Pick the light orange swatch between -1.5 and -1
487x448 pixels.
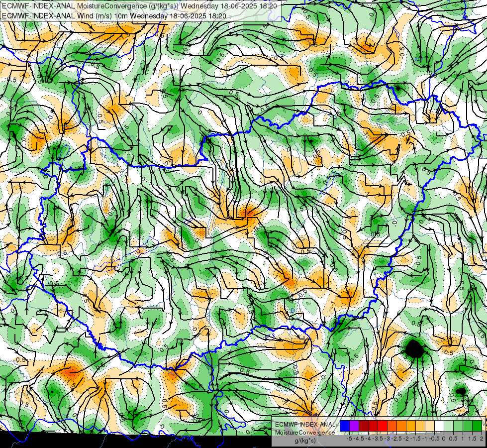pyautogui.click(x=420, y=426)
